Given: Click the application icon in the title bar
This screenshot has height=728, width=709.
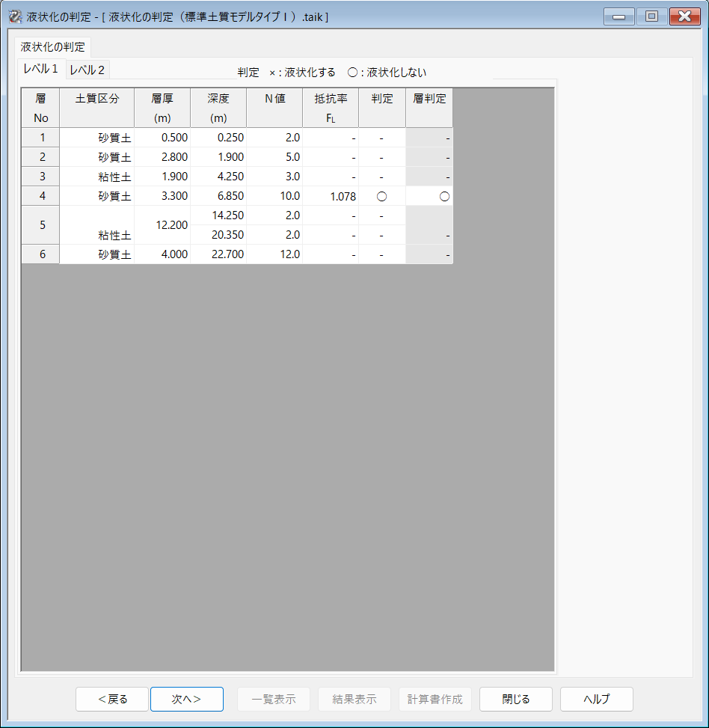Looking at the screenshot, I should pyautogui.click(x=14, y=16).
